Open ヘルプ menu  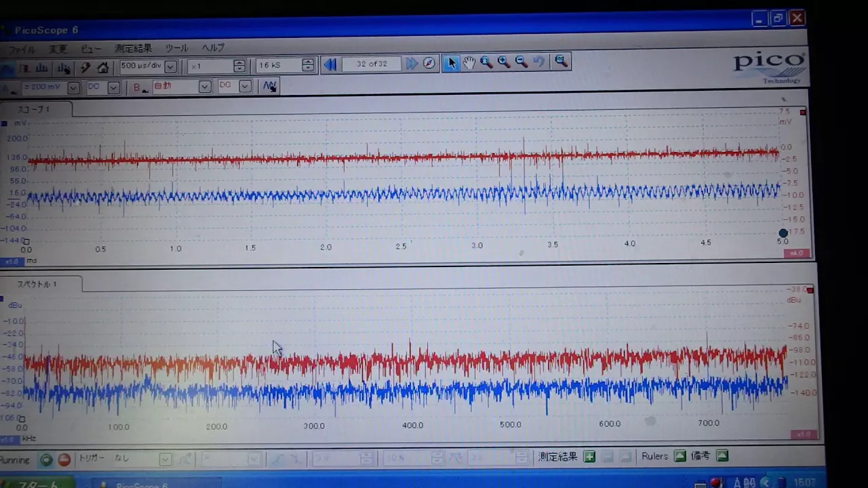tap(213, 48)
